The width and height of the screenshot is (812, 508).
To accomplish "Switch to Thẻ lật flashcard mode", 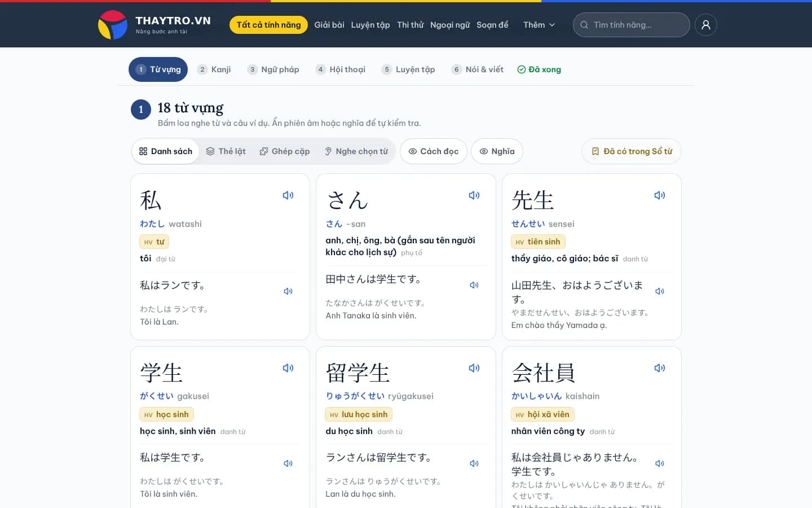I will point(226,151).
